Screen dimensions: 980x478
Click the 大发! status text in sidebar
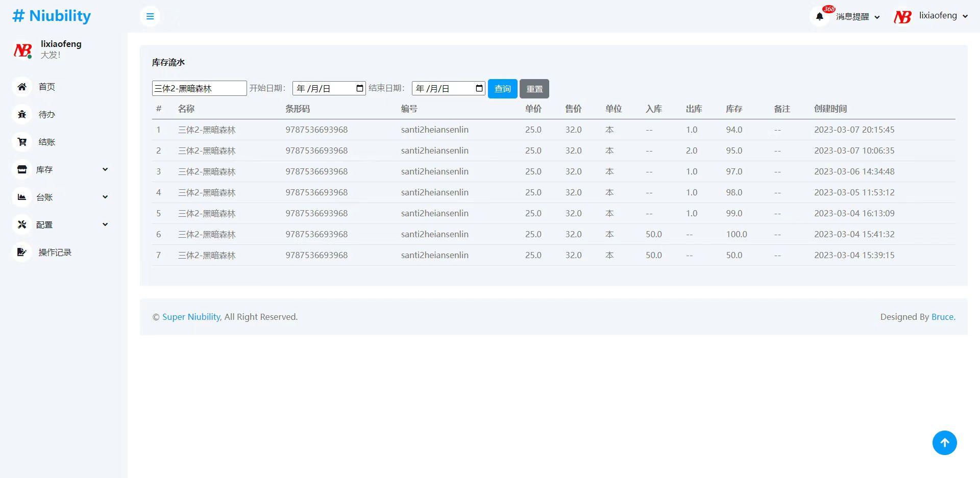coord(51,55)
